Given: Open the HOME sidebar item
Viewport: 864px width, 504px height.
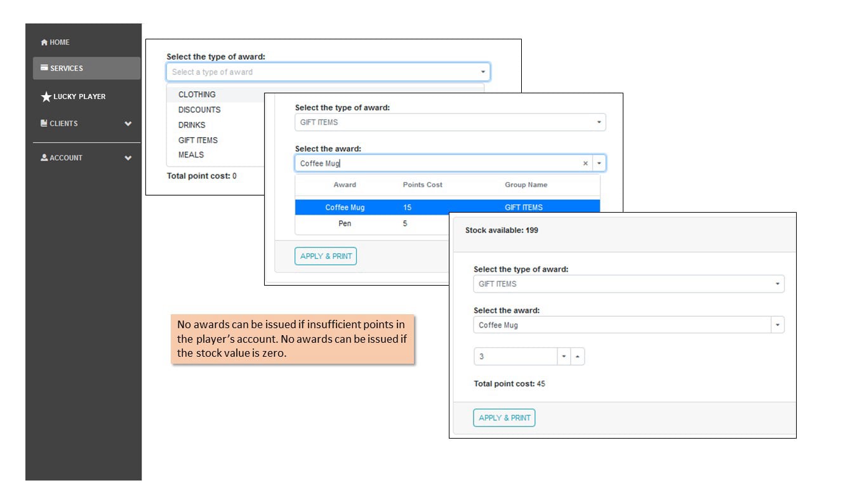Looking at the screenshot, I should click(x=55, y=43).
